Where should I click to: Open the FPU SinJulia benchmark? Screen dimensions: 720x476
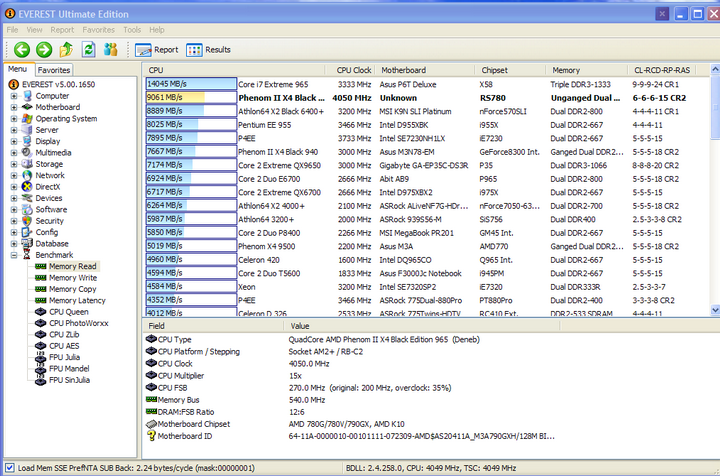pyautogui.click(x=69, y=380)
